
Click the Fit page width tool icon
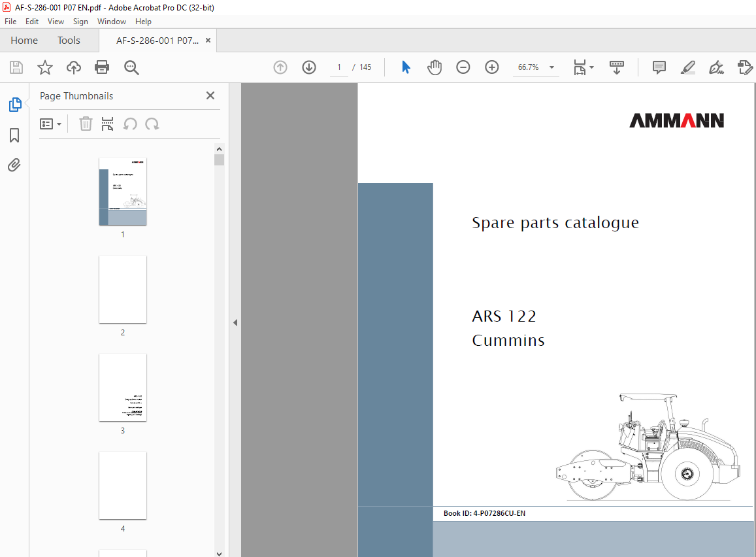pos(580,67)
